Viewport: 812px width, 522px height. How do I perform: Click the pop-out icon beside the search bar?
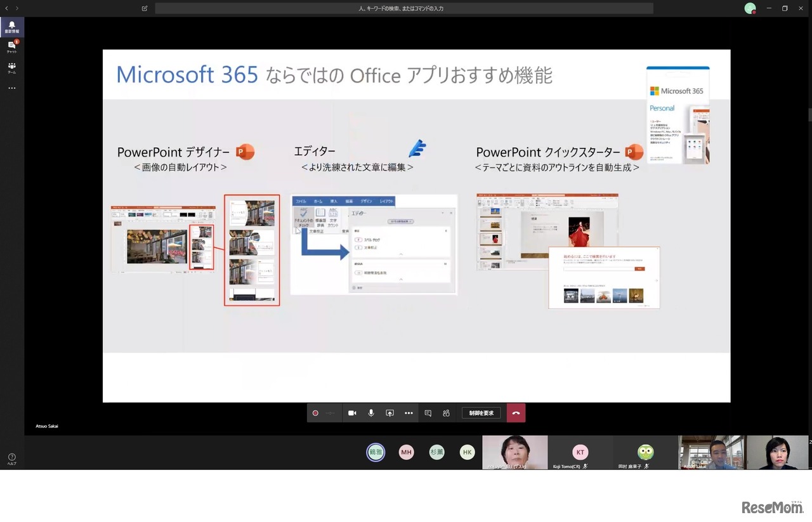click(x=144, y=8)
